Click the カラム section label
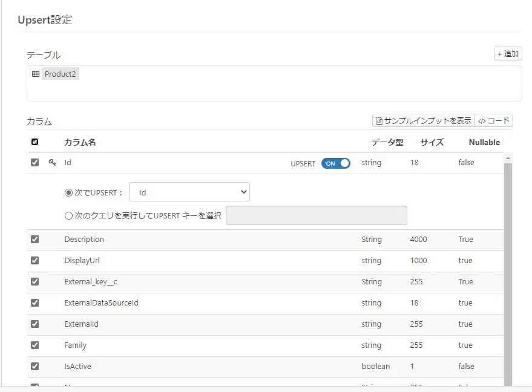Screen dimensions: 532x392 pyautogui.click(x=39, y=122)
